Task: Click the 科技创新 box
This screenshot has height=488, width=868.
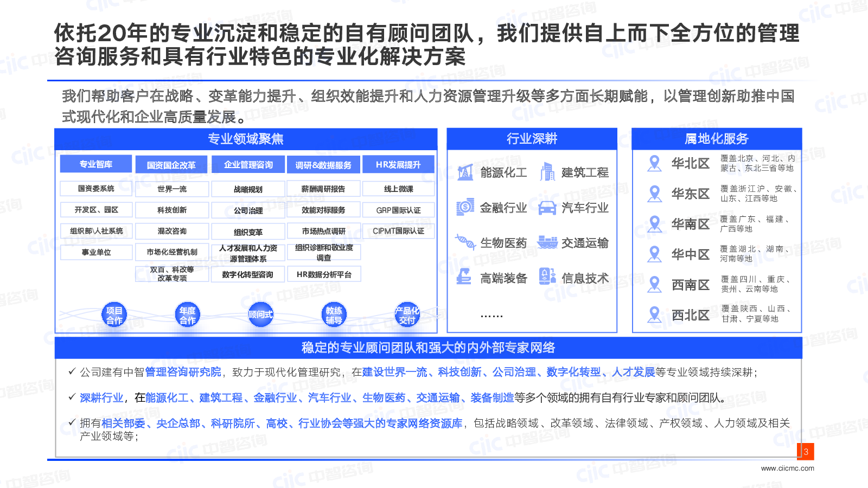Action: [x=172, y=210]
